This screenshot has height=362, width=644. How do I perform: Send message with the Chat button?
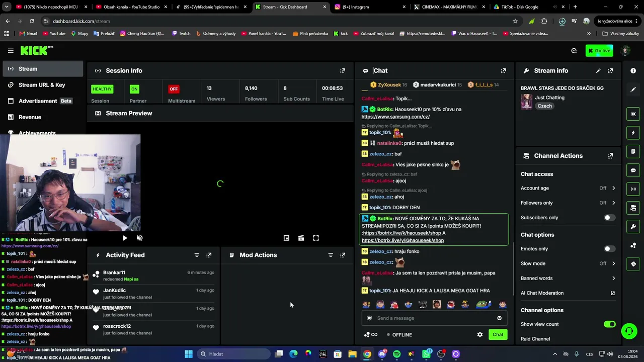(498, 335)
